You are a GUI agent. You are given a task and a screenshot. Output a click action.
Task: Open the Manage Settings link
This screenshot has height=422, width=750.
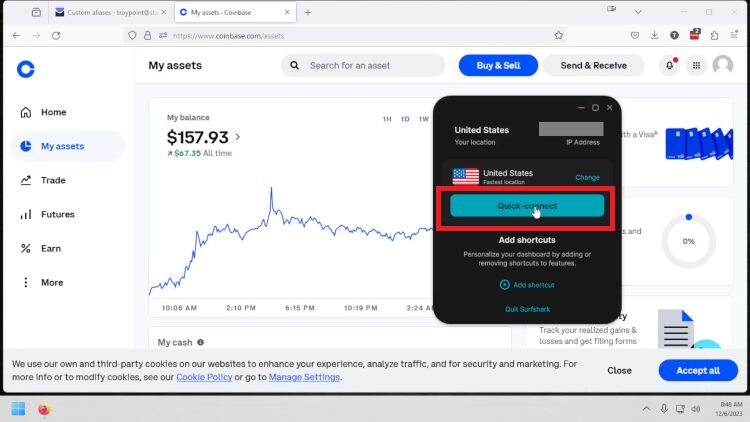304,377
